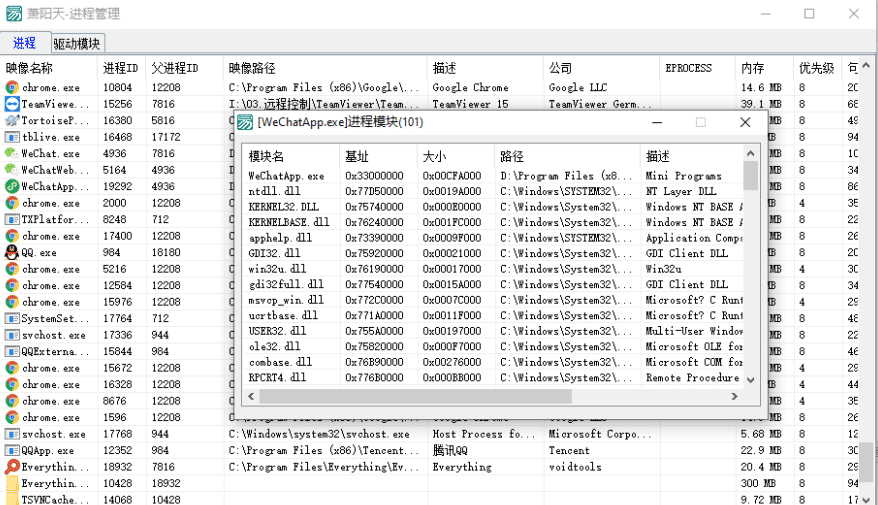Click main process list scroll up arrow

pos(867,65)
